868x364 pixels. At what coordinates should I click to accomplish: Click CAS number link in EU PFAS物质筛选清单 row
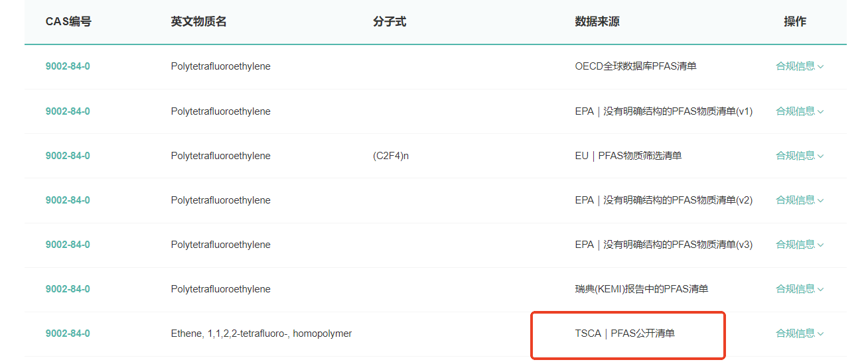pyautogui.click(x=68, y=156)
